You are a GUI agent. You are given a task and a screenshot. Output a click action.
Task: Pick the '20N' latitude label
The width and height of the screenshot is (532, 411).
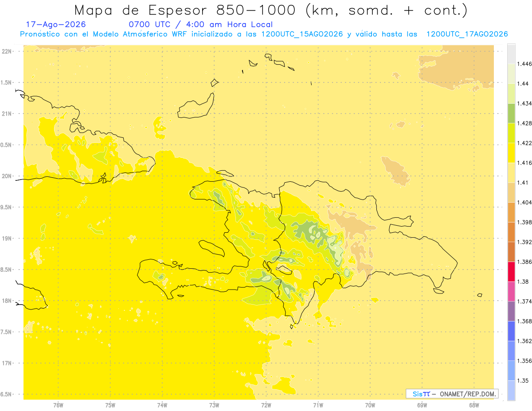pos(8,176)
